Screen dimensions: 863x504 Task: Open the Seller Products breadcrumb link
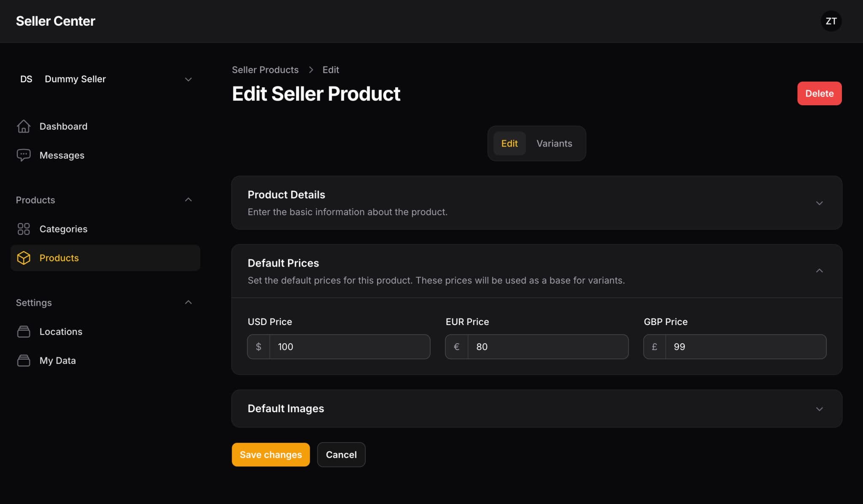click(x=265, y=69)
